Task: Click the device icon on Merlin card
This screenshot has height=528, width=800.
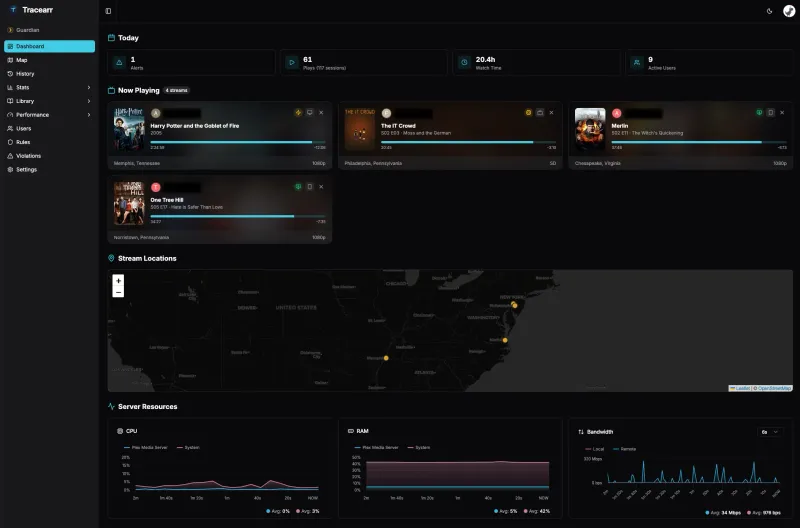Action: click(770, 113)
